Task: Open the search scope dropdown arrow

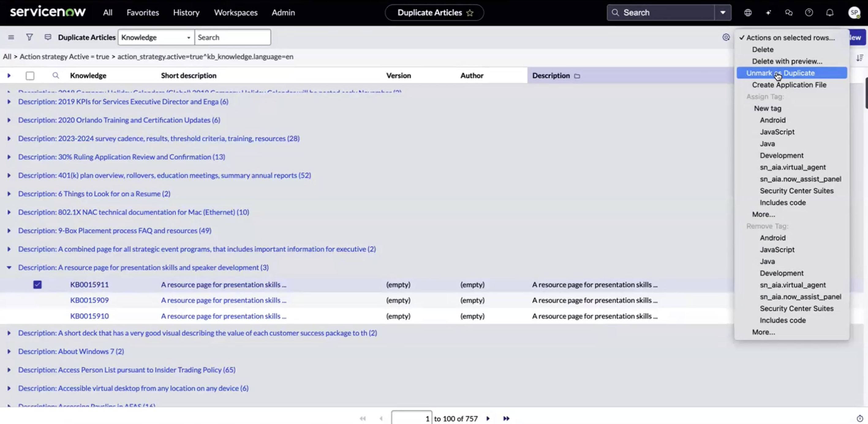Action: (x=723, y=13)
